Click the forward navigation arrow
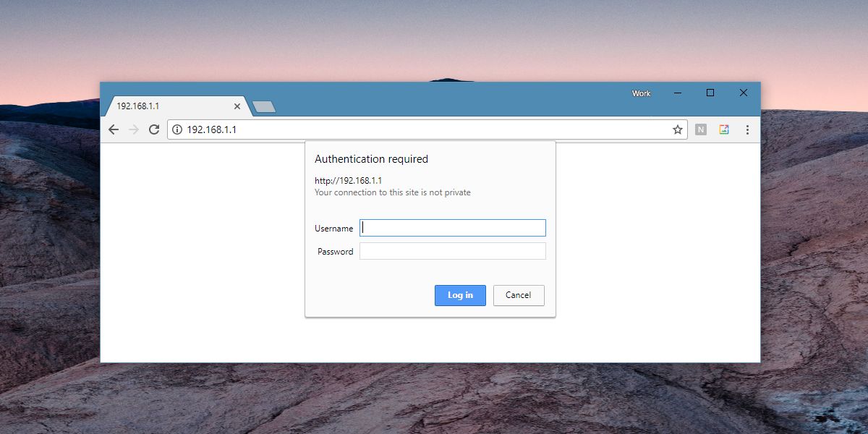 click(133, 129)
